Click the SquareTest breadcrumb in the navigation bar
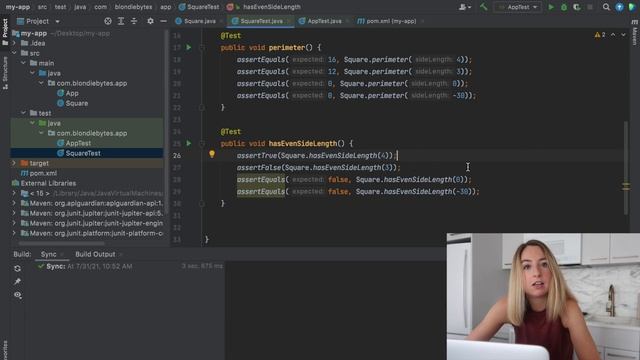Viewport: 640px width, 360px height. [199, 7]
